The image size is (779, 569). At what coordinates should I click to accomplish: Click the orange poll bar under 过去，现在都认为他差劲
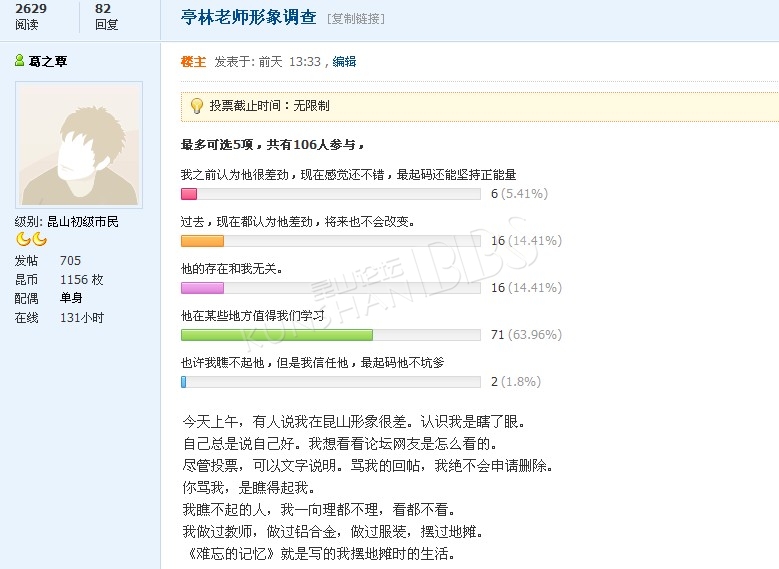(x=202, y=241)
